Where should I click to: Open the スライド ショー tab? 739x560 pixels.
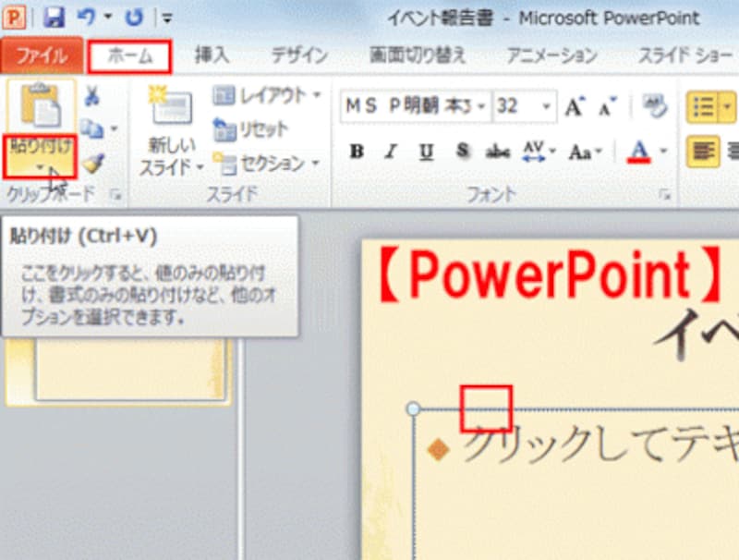click(685, 55)
